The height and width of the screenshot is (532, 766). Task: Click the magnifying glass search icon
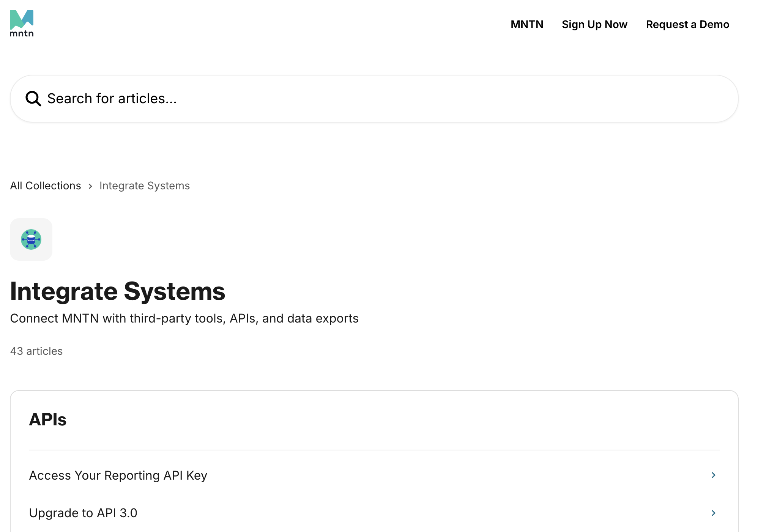tap(33, 99)
